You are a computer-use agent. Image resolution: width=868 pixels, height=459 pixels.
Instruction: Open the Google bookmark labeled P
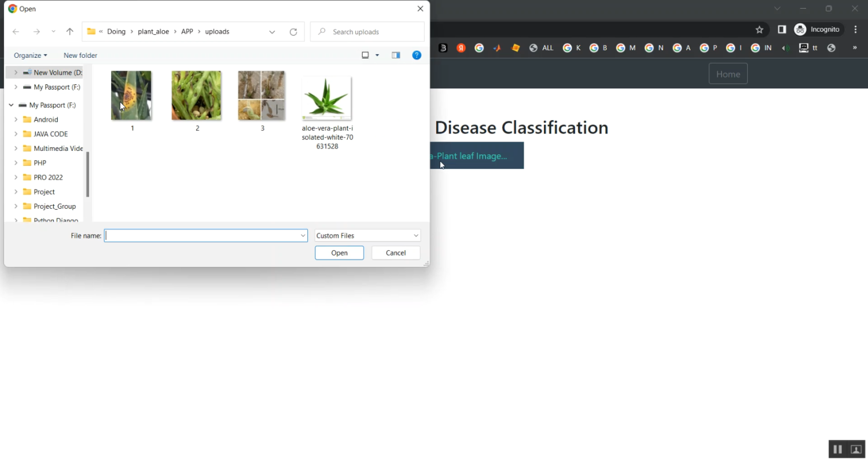pyautogui.click(x=709, y=48)
